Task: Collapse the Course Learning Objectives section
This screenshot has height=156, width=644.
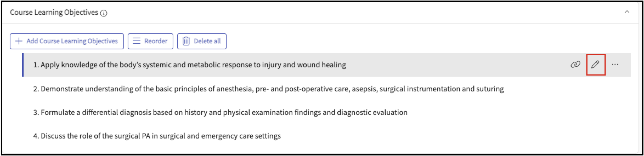Action: (627, 12)
